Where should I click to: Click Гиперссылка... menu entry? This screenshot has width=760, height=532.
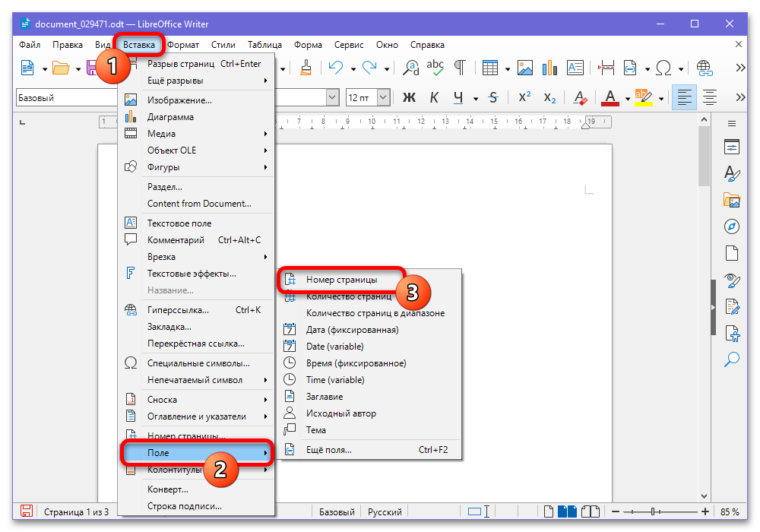[196, 310]
